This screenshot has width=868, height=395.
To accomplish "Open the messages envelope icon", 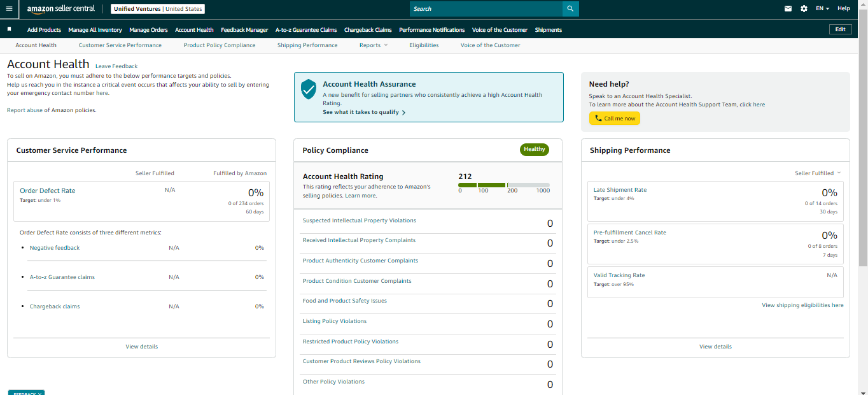I will click(x=788, y=9).
